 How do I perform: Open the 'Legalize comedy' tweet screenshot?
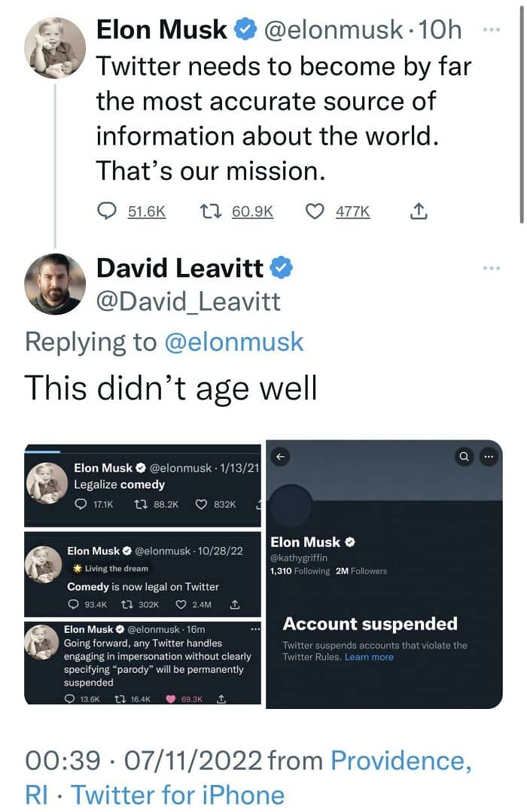[143, 485]
